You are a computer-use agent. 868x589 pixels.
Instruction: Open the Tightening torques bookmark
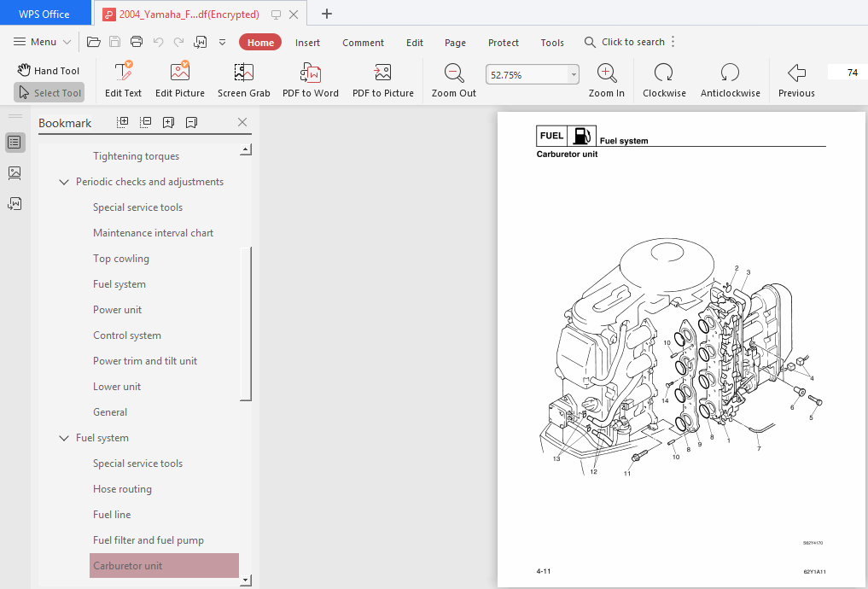(x=137, y=156)
